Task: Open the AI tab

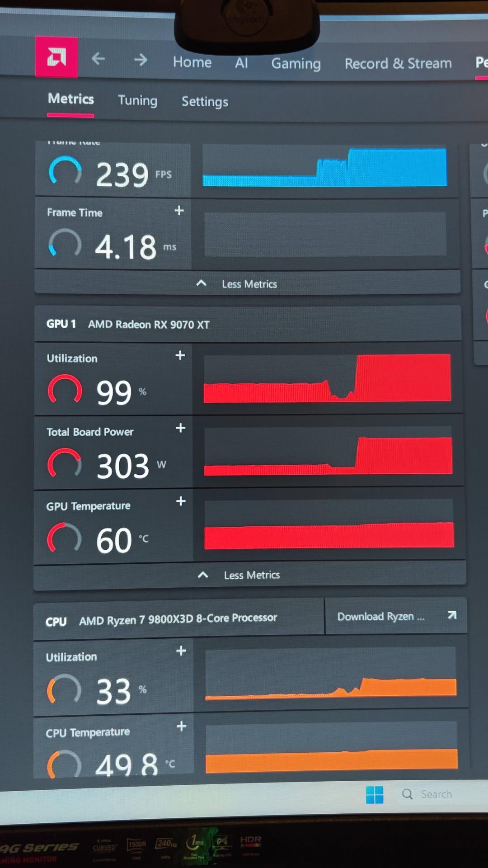Action: pyautogui.click(x=241, y=63)
